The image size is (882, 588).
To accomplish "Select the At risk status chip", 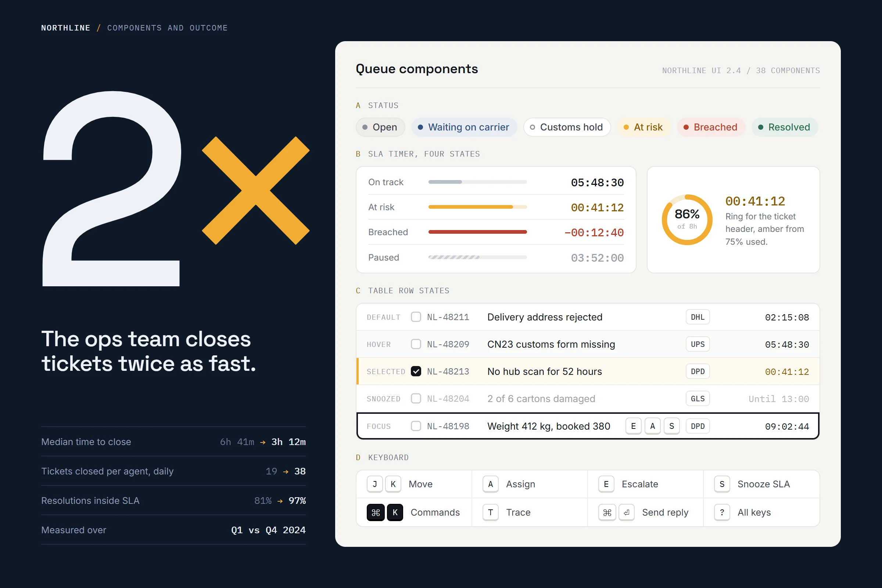I will (643, 127).
